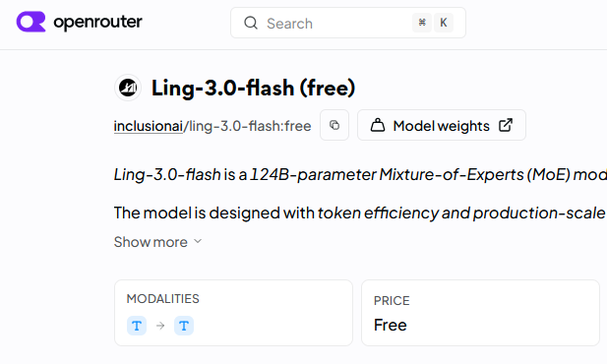Click the external link arrow icon
The image size is (607, 364).
tap(506, 125)
